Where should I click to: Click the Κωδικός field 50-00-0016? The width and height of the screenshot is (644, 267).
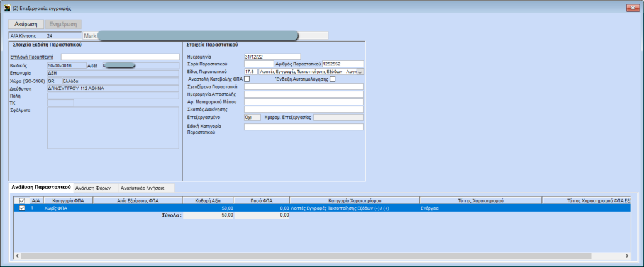66,65
